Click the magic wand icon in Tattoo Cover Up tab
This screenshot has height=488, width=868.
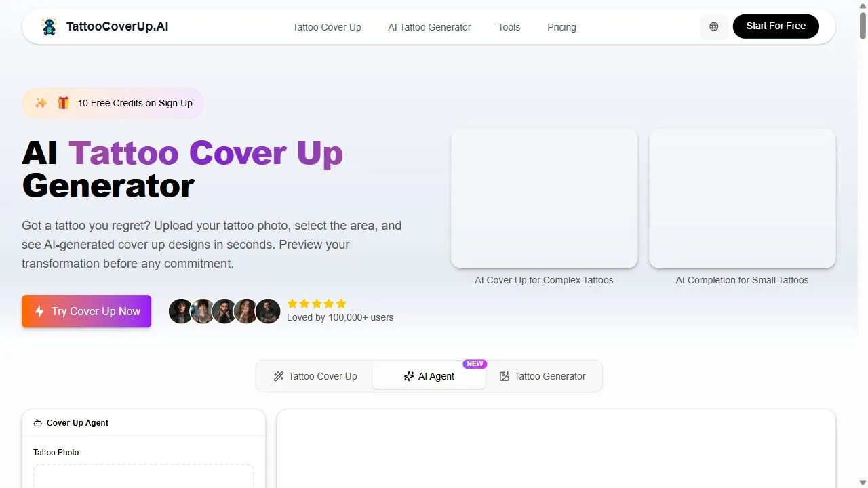[279, 376]
